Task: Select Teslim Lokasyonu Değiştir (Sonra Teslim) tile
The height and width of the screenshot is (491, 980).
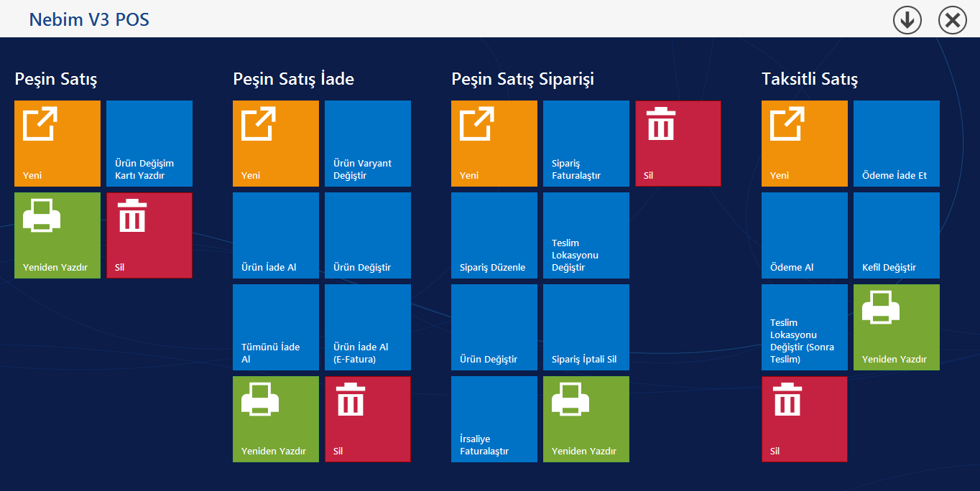Action: [x=805, y=327]
